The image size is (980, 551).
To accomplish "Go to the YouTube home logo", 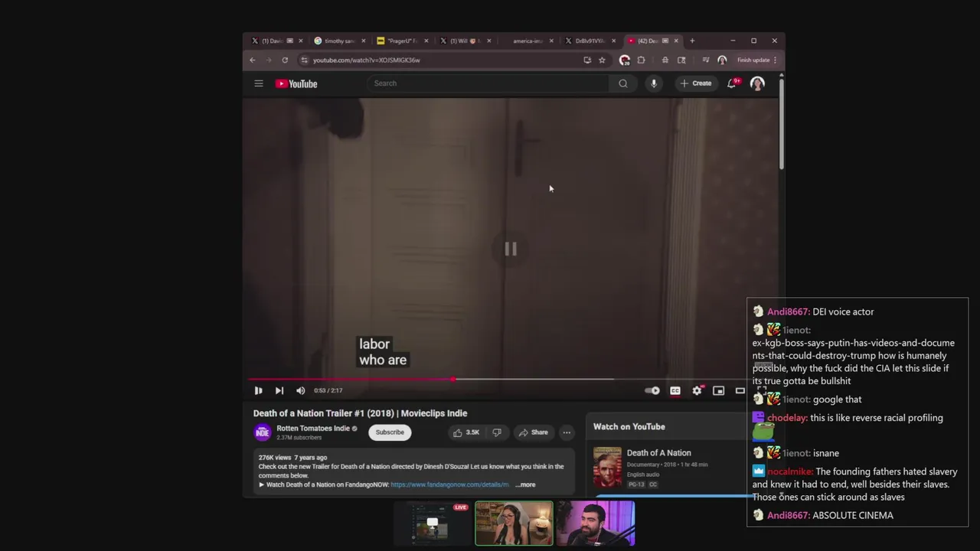I will point(296,83).
